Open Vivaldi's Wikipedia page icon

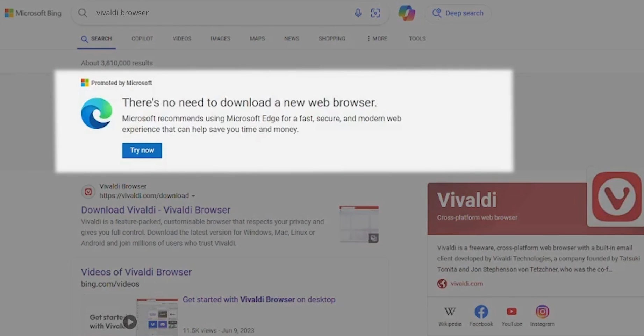pyautogui.click(x=450, y=312)
